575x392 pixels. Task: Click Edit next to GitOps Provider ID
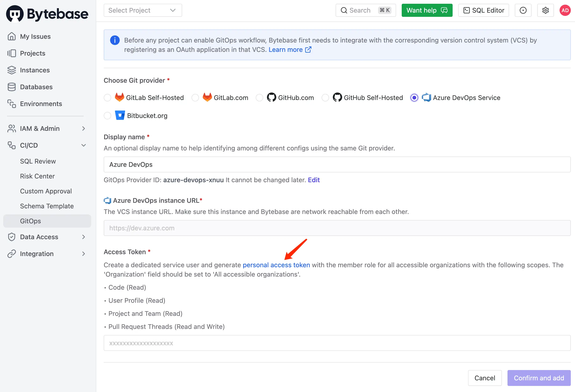(314, 180)
